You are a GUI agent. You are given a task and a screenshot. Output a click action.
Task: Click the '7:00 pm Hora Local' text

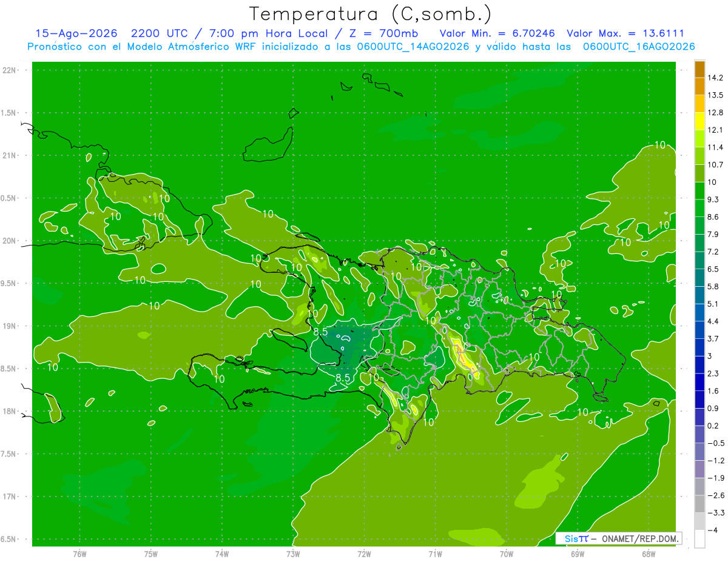(268, 33)
